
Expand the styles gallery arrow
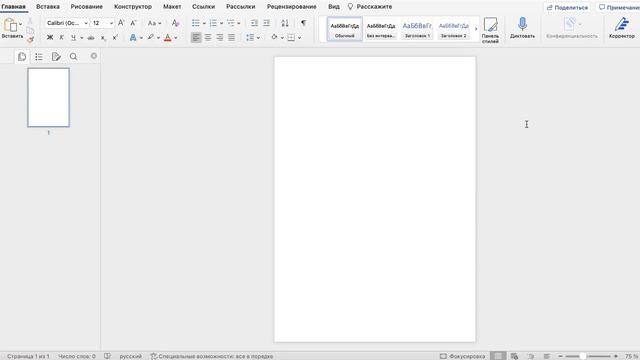pyautogui.click(x=476, y=29)
